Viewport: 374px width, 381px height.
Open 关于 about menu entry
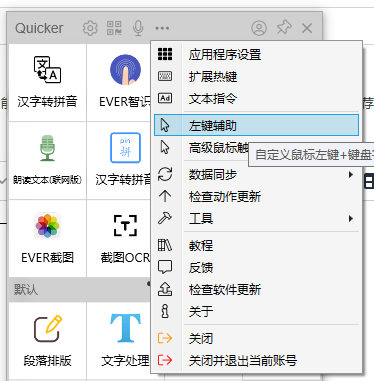(x=256, y=311)
